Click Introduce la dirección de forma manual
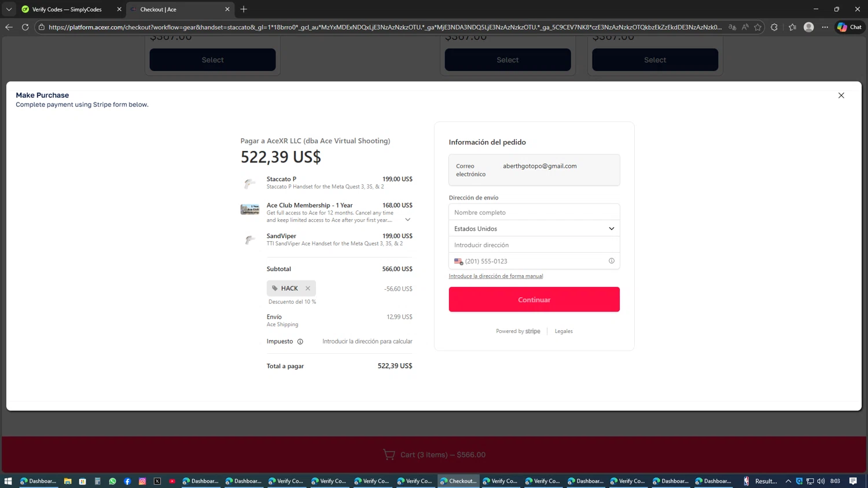Screen dimensions: 868x488 tap(496, 276)
